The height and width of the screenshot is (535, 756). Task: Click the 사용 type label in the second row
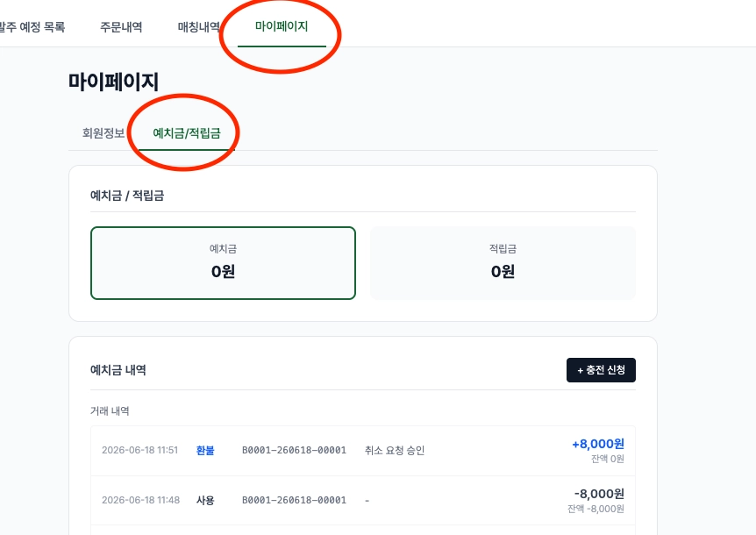pos(205,501)
